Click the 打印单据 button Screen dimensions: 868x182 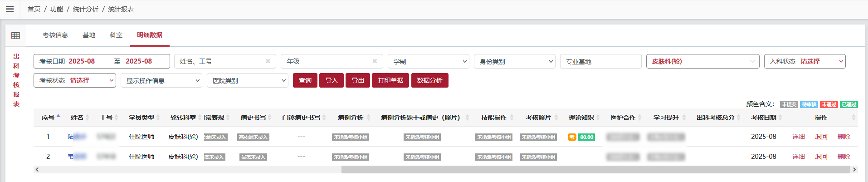click(390, 80)
